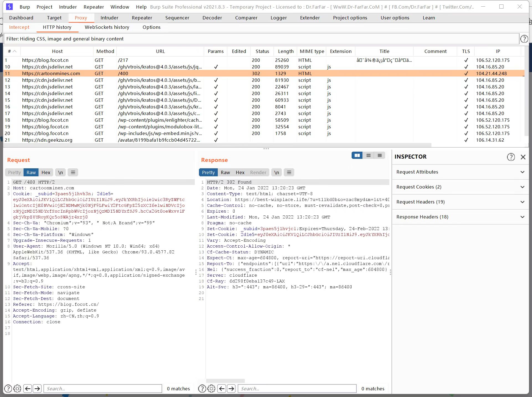Sort by the Status column header
The height and width of the screenshot is (397, 532).
tap(262, 51)
